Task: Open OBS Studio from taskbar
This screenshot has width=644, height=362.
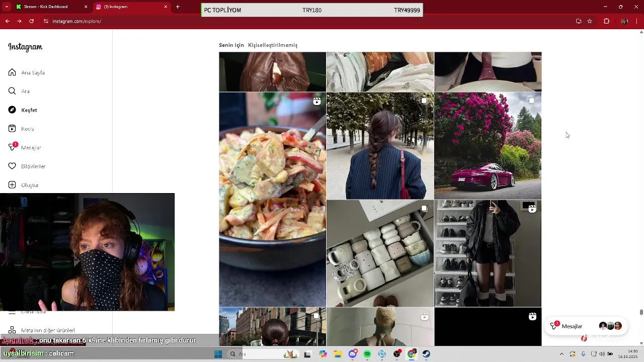Action: tap(397, 354)
